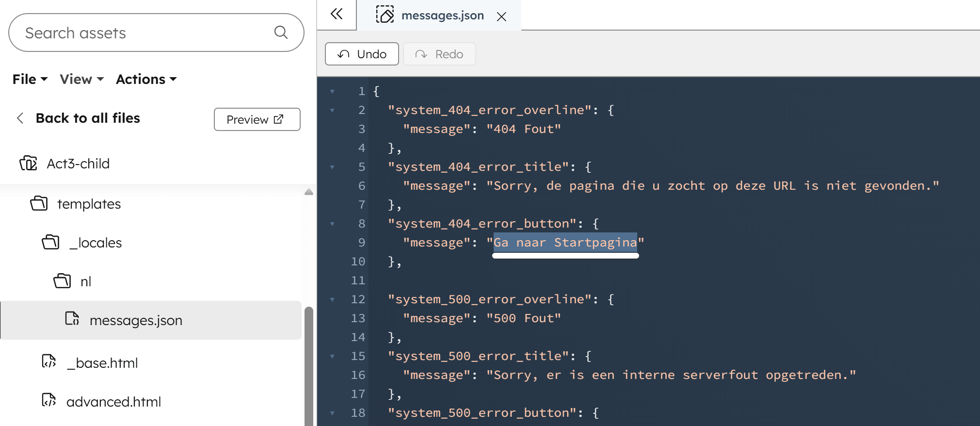This screenshot has height=426, width=980.
Task: Open the View menu
Action: coord(82,79)
